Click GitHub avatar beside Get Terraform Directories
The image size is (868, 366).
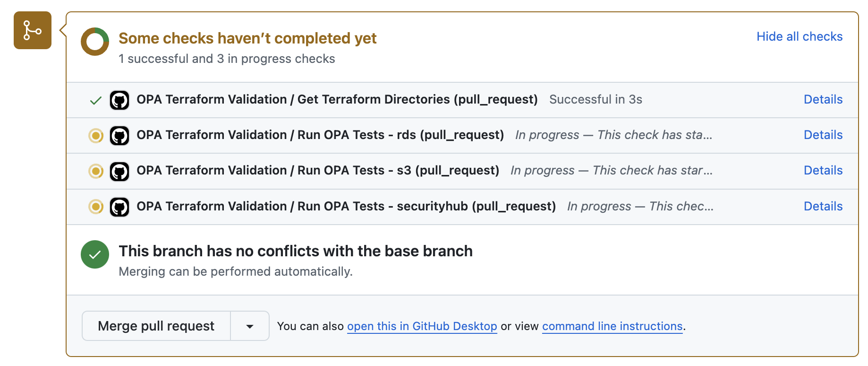click(x=119, y=100)
